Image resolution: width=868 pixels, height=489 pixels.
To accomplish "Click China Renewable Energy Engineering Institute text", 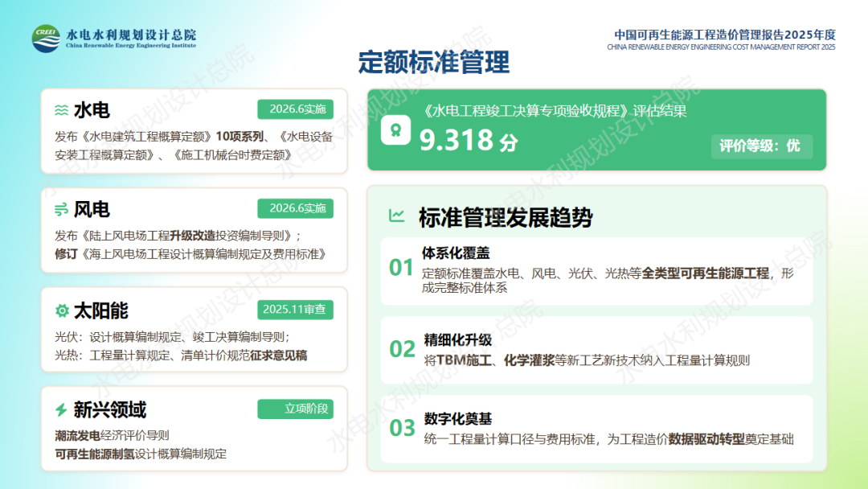I will point(131,46).
